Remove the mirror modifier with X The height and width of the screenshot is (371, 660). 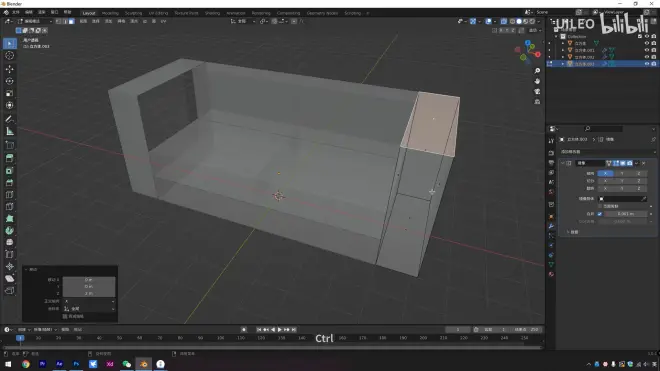point(644,163)
